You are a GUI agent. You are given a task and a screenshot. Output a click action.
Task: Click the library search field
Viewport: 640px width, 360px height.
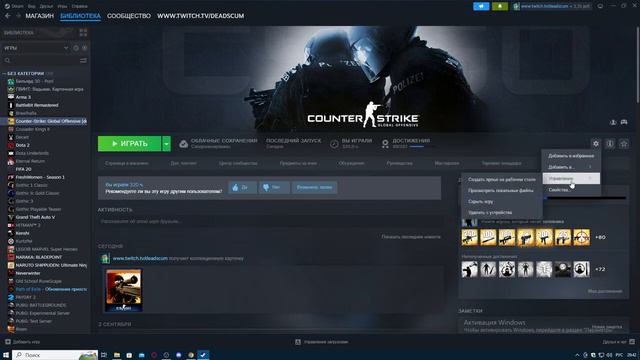(41, 60)
